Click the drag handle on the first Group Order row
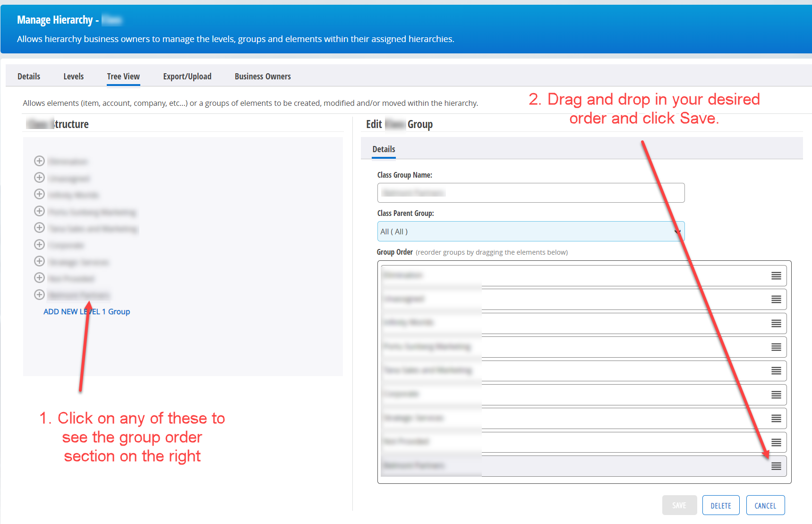The image size is (812, 524). tap(776, 275)
